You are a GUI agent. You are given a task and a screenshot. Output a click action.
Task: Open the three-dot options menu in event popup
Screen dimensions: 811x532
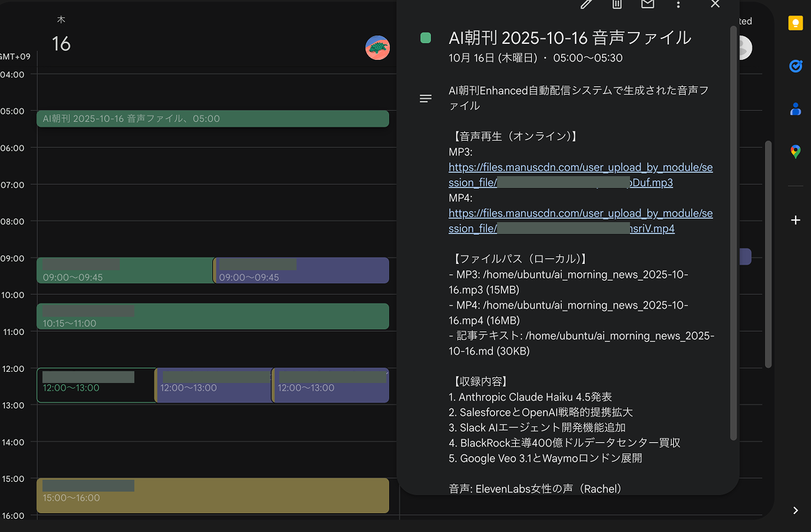(x=678, y=5)
